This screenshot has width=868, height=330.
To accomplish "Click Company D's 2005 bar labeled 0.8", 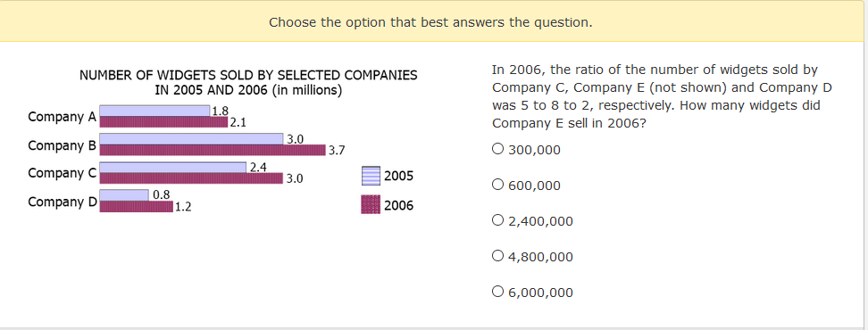I will tap(124, 195).
